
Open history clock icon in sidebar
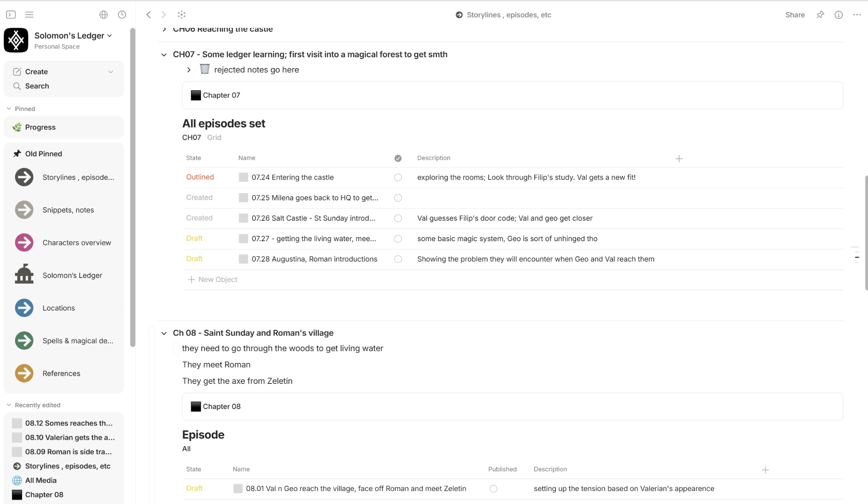pos(122,15)
